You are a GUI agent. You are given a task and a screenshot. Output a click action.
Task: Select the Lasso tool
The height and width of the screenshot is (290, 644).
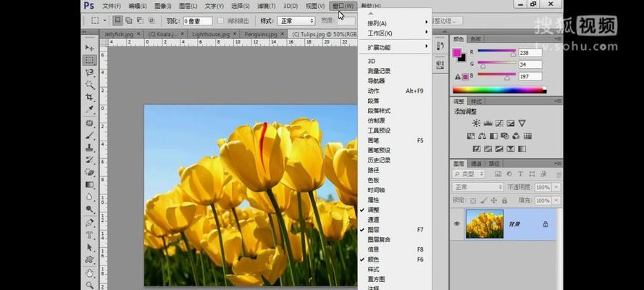tap(90, 72)
